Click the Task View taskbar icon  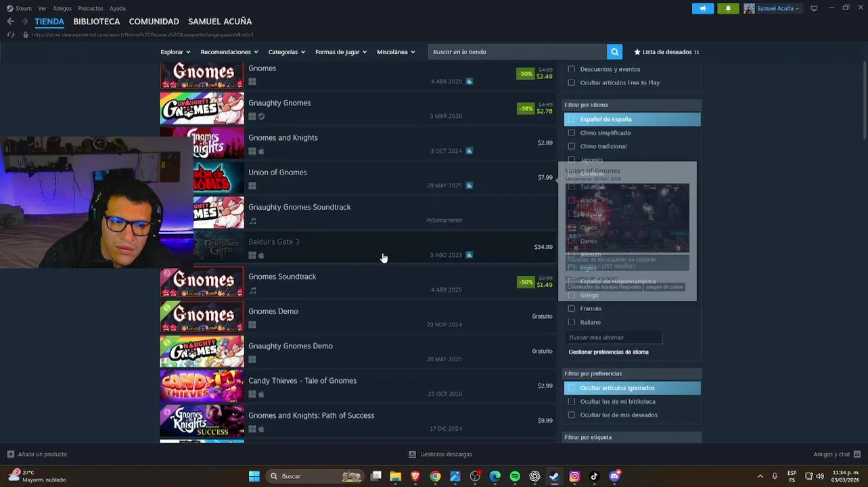(375, 476)
